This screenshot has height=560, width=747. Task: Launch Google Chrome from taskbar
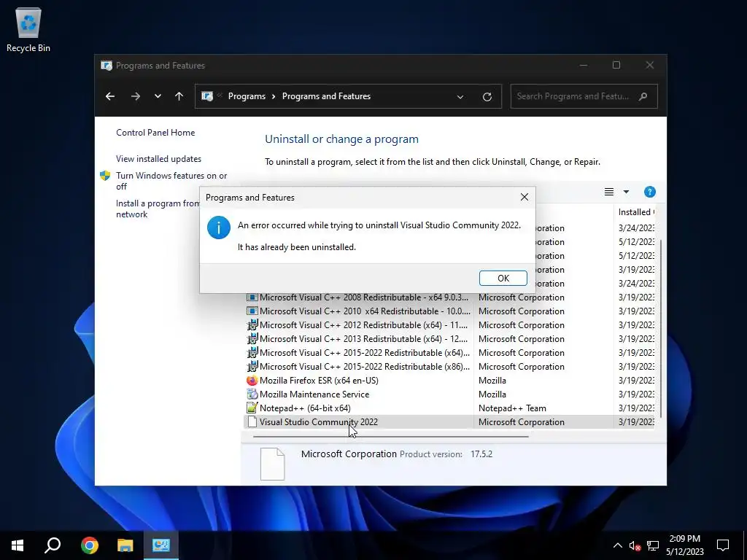coord(89,545)
